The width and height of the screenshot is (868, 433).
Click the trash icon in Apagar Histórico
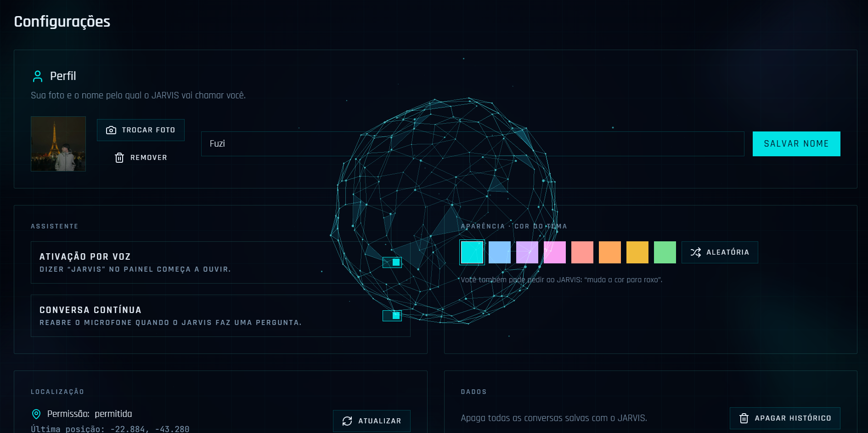tap(744, 418)
